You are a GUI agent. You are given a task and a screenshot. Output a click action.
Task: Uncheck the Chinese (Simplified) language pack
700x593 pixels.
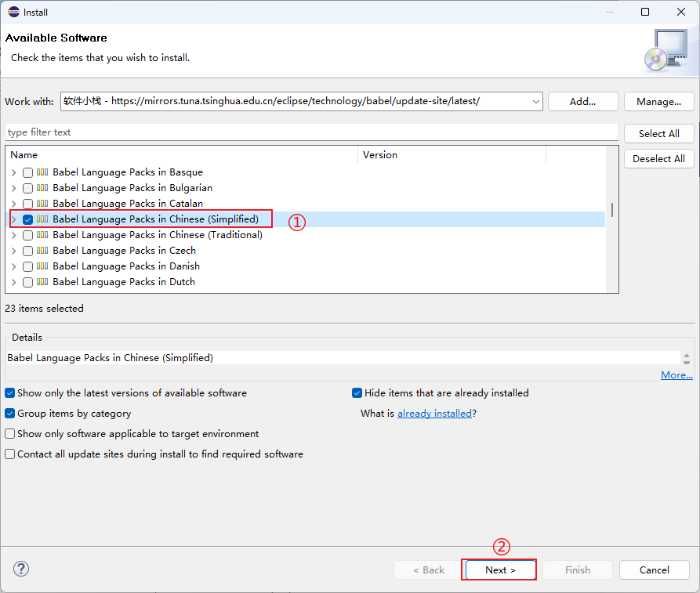point(27,219)
